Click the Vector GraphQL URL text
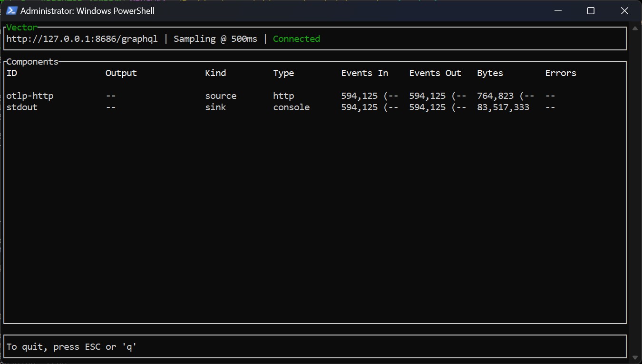Image resolution: width=642 pixels, height=364 pixels. (x=82, y=39)
